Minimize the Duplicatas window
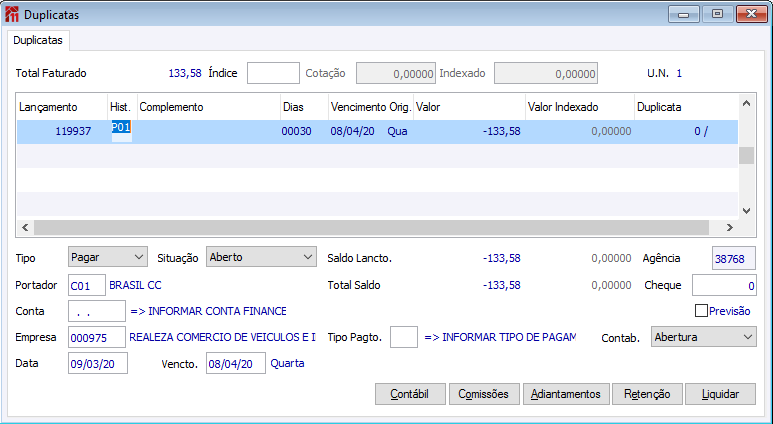773x424 pixels. [684, 14]
